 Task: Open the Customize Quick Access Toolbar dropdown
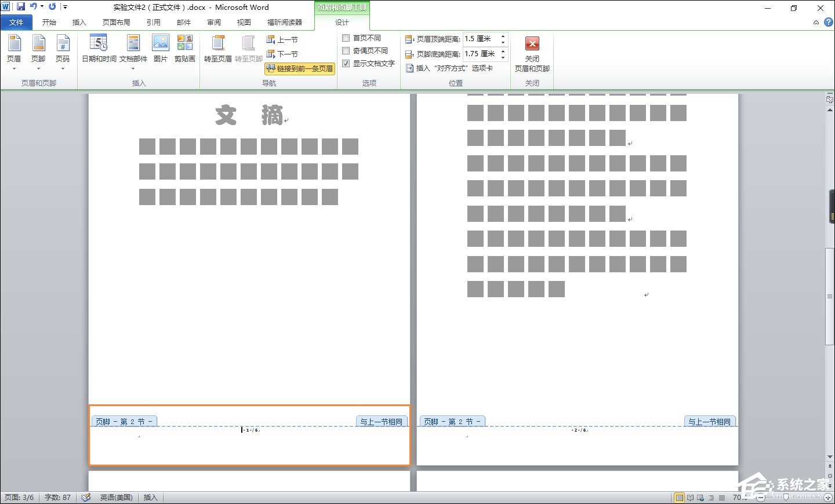click(65, 7)
